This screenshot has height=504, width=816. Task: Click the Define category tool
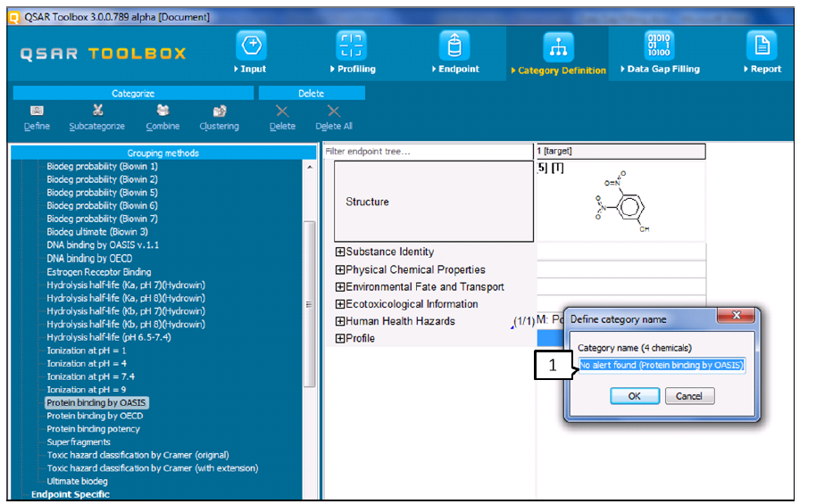37,118
